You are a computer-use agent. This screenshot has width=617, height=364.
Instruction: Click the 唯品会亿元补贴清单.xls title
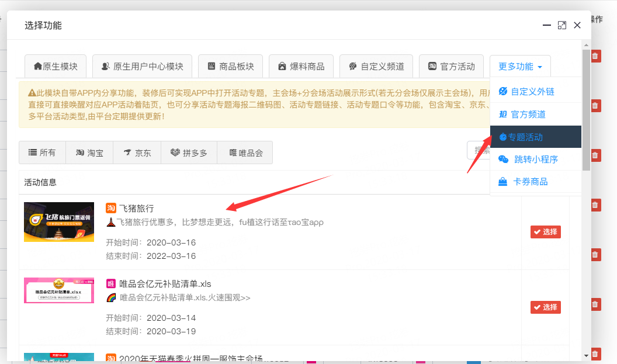[165, 284]
